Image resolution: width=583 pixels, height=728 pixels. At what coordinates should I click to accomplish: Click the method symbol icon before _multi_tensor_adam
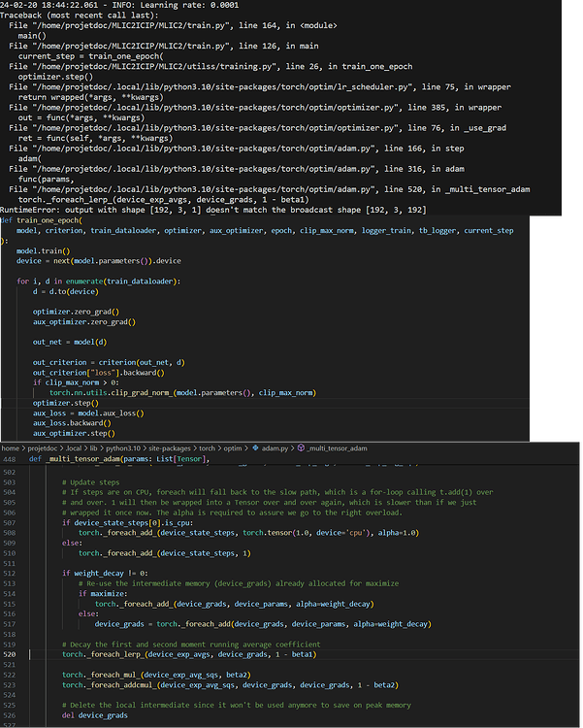click(x=301, y=448)
